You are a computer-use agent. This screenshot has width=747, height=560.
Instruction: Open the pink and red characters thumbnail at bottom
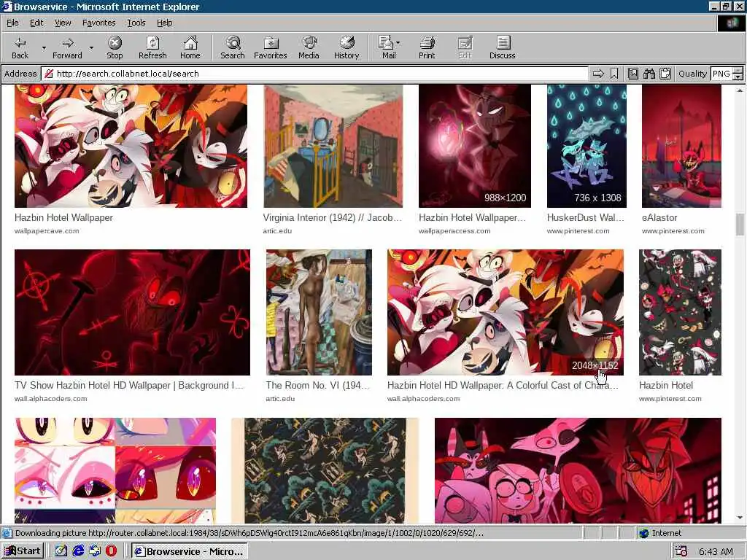click(x=578, y=470)
